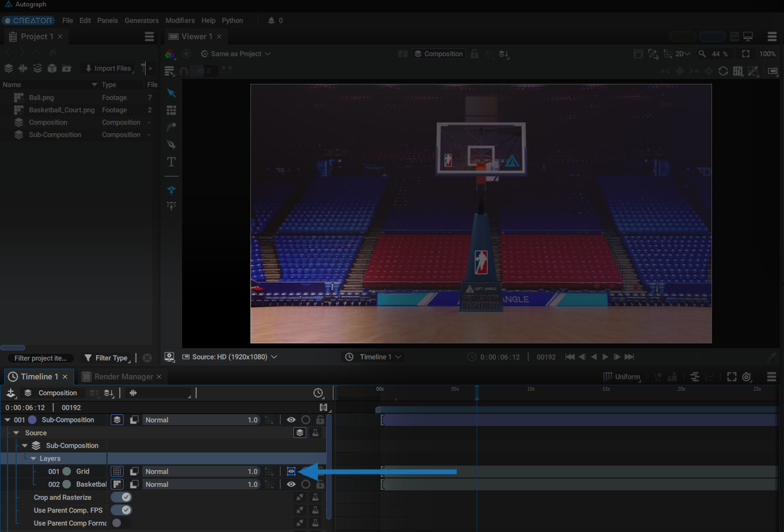The width and height of the screenshot is (784, 532).
Task: Click the audio waveform icon in Timeline toolbar
Action: pyautogui.click(x=133, y=393)
